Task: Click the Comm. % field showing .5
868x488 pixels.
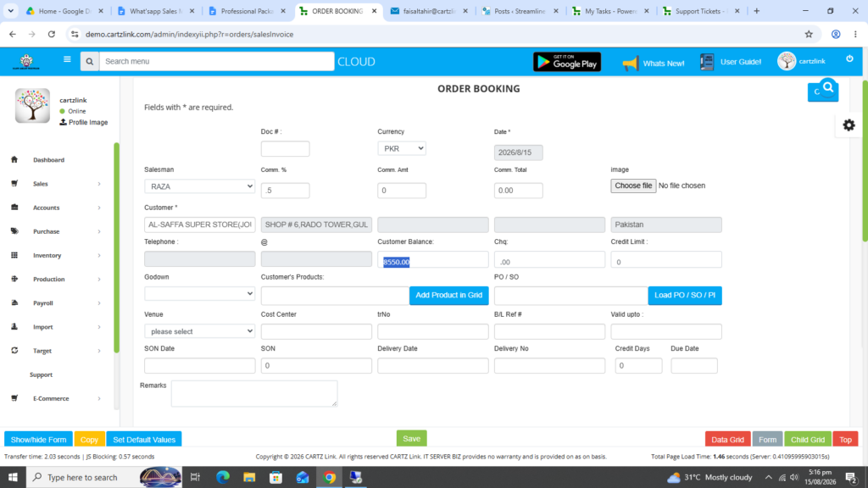Action: pos(285,191)
